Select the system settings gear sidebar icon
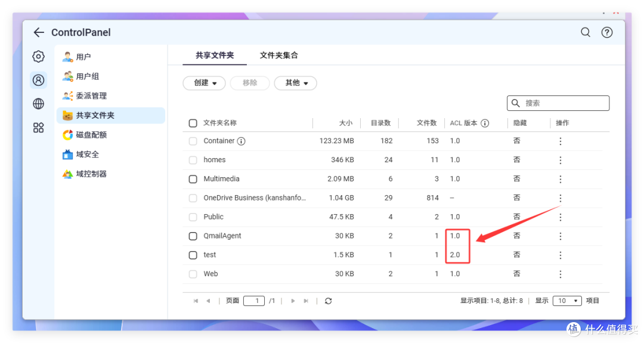Image resolution: width=644 pixels, height=343 pixels. point(39,56)
